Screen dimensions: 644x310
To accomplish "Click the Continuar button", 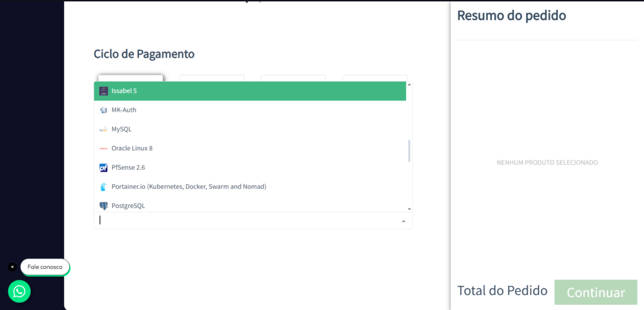I will 596,292.
